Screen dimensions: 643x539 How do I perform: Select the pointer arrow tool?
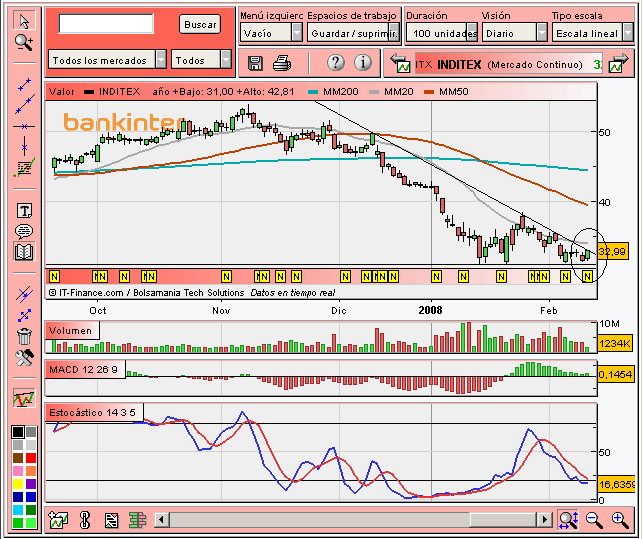coord(24,21)
